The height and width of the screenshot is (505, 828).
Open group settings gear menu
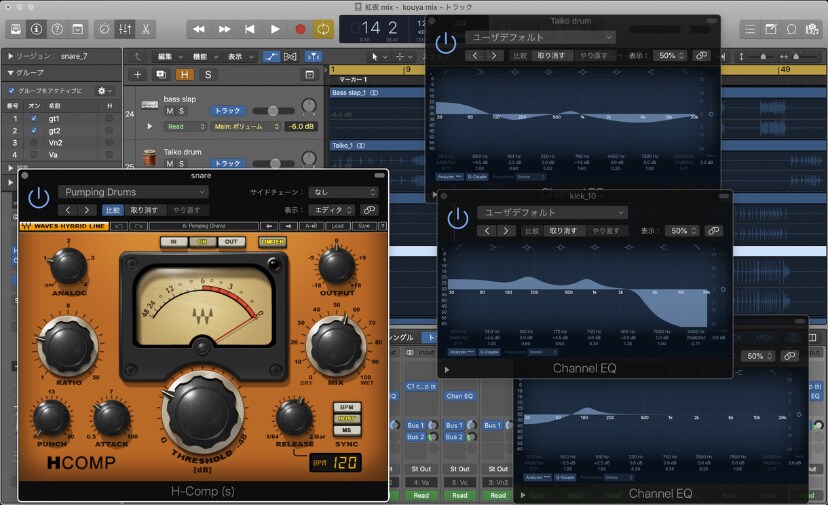click(105, 91)
